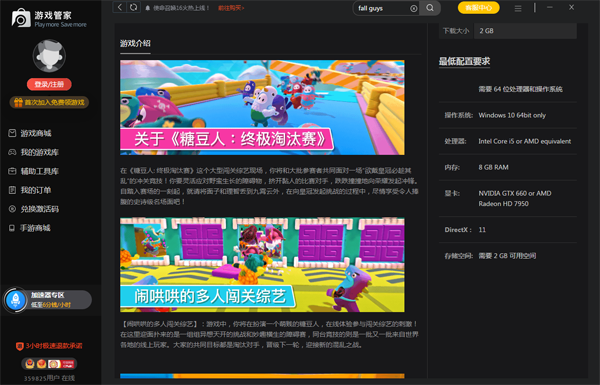Refresh the page with the reload icon

pos(133,7)
